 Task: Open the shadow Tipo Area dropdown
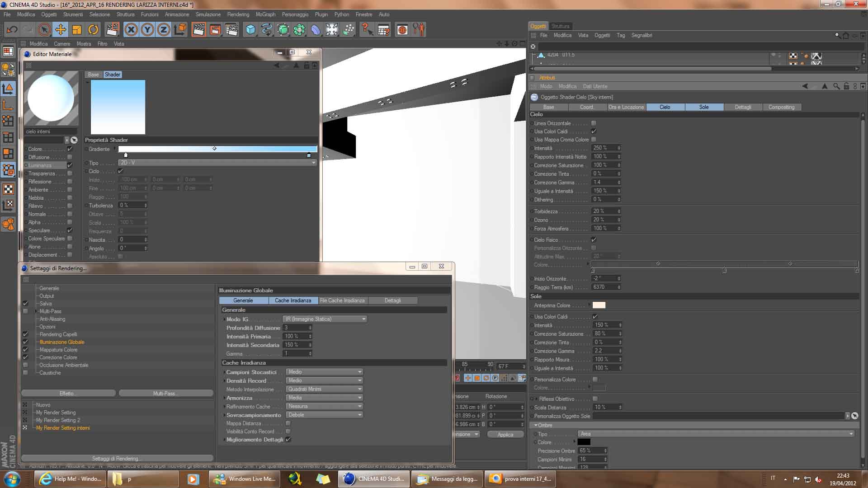point(716,434)
